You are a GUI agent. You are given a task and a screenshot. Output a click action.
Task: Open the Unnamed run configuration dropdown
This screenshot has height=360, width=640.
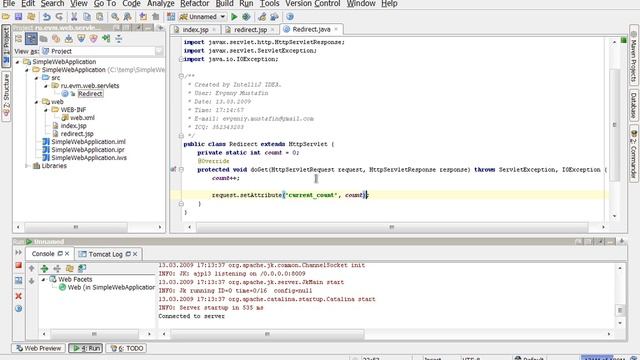(x=223, y=17)
